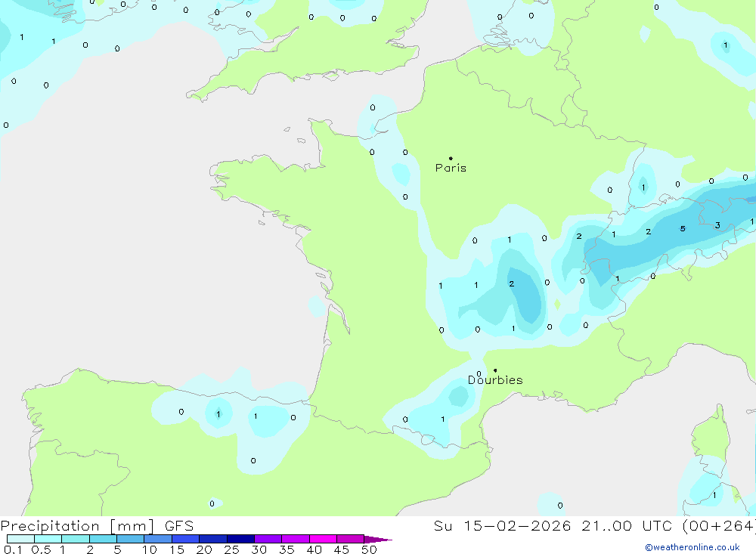Pick the palest 0.1–0.5 mm legend swatch

20,539
